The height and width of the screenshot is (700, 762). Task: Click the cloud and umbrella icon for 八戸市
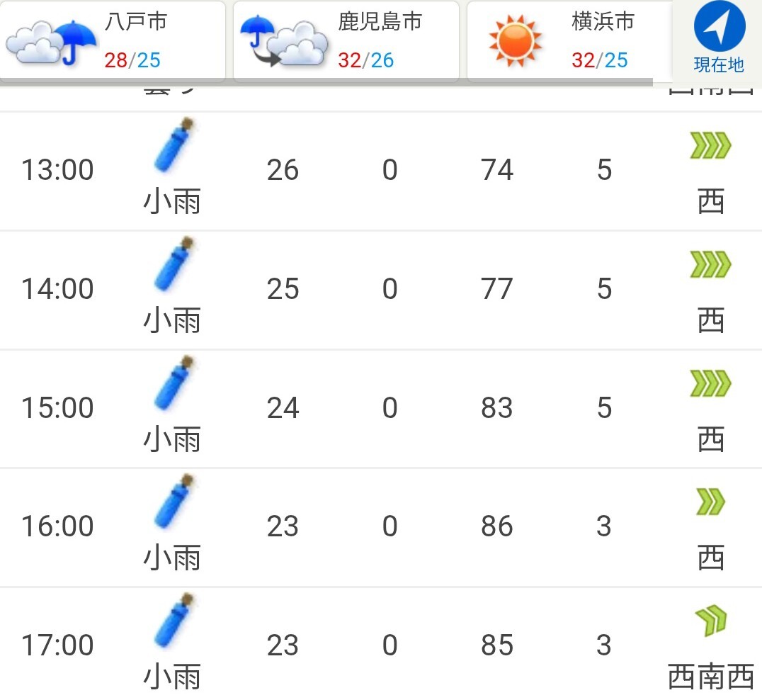pos(51,43)
